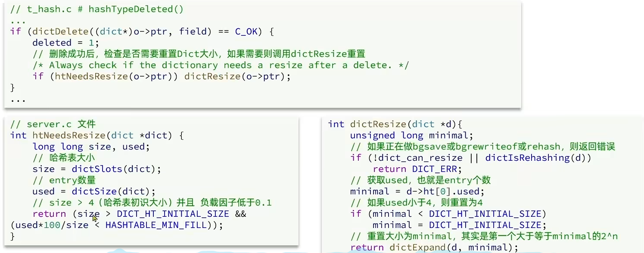The height and width of the screenshot is (253, 644).
Task: Select the assignment 'minimal = DICT_HT_INITIAL_SIZE;'
Action: tap(460, 225)
